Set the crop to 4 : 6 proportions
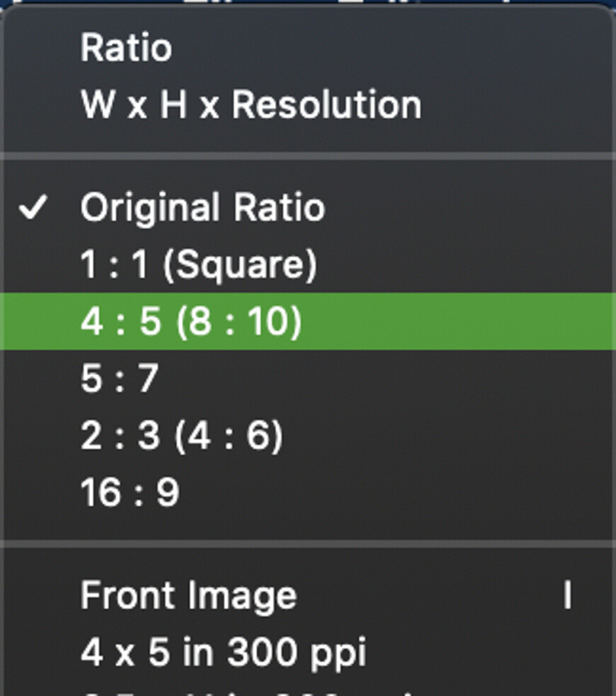 182,435
